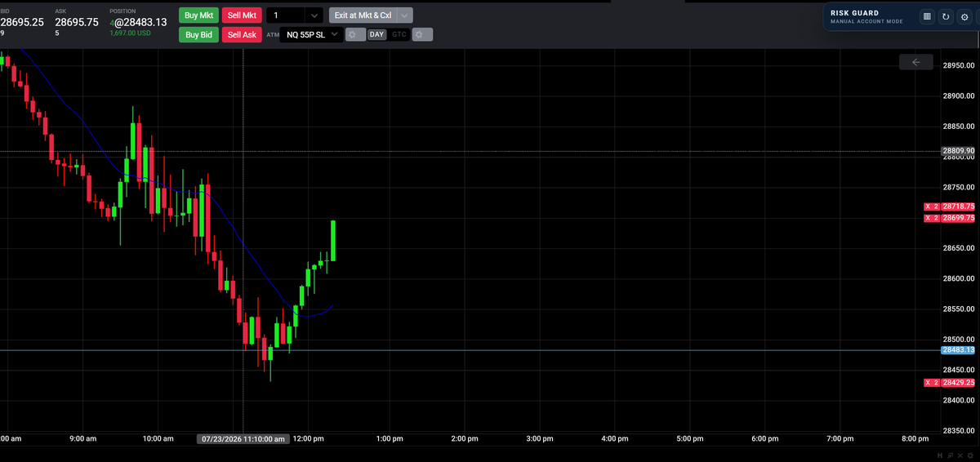Click the 28429.25 order price tag
Image resolution: width=980 pixels, height=462 pixels.
(959, 383)
